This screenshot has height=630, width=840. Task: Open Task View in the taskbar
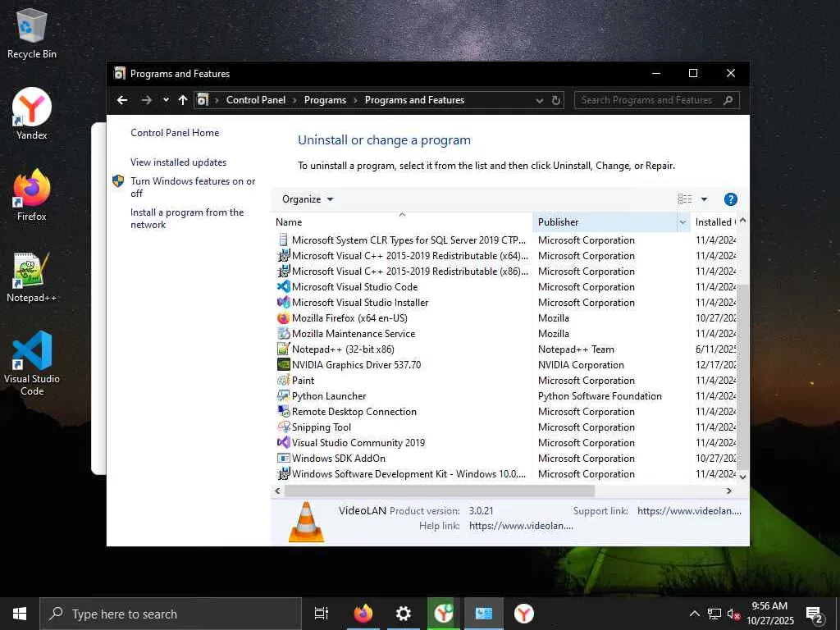[x=322, y=614]
